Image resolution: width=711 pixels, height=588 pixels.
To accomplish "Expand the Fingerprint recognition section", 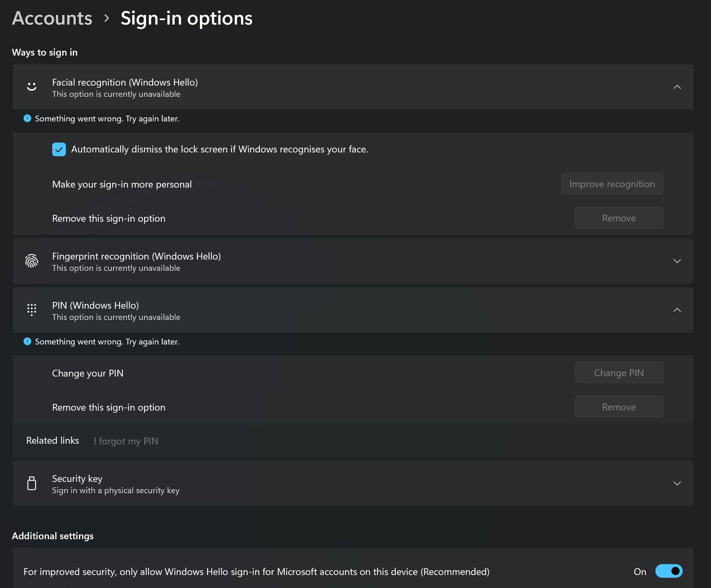I will [677, 261].
